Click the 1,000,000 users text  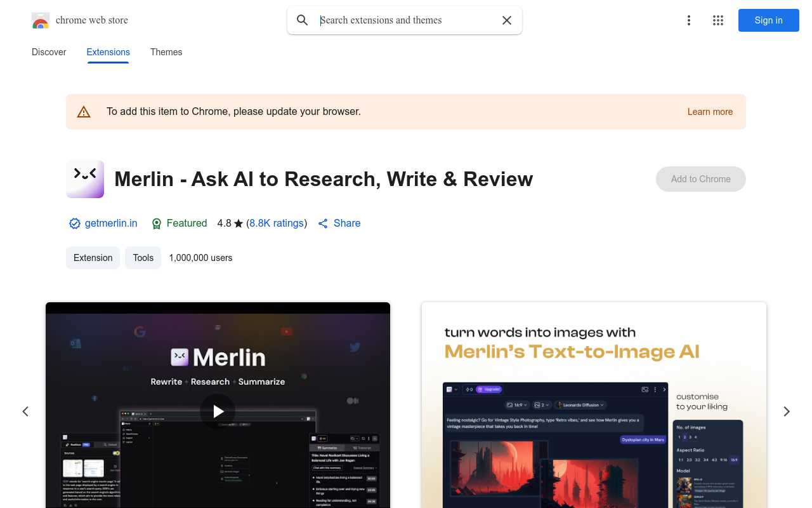pyautogui.click(x=200, y=258)
